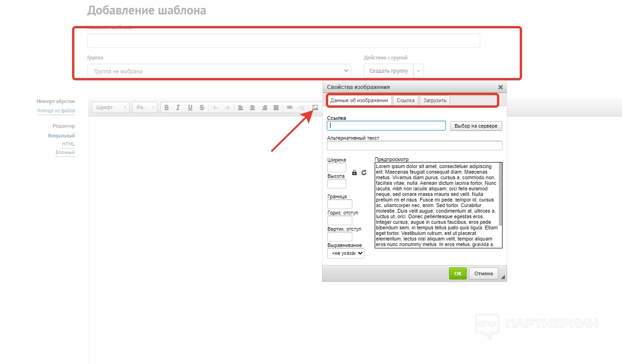622x364 pixels.
Task: Open the font size dropdown
Action: click(x=145, y=108)
